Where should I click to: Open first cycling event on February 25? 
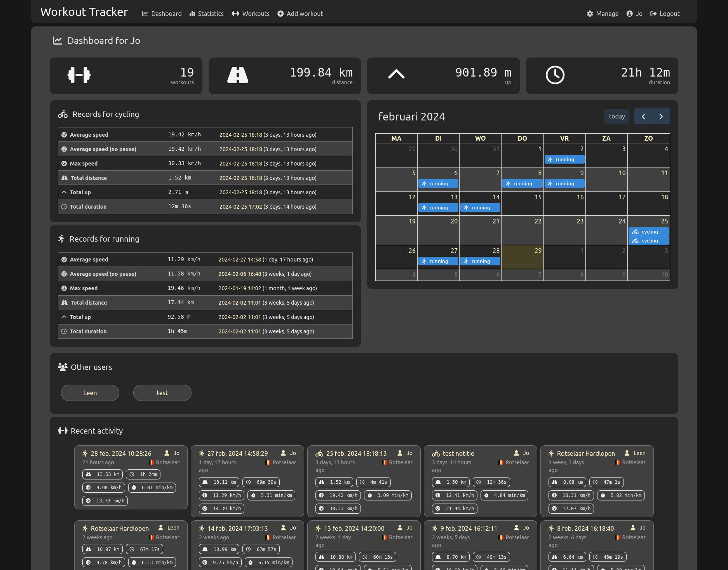tap(649, 232)
